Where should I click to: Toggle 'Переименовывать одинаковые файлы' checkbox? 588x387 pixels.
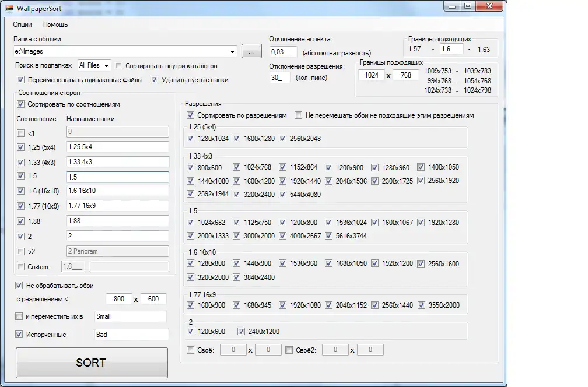(20, 80)
